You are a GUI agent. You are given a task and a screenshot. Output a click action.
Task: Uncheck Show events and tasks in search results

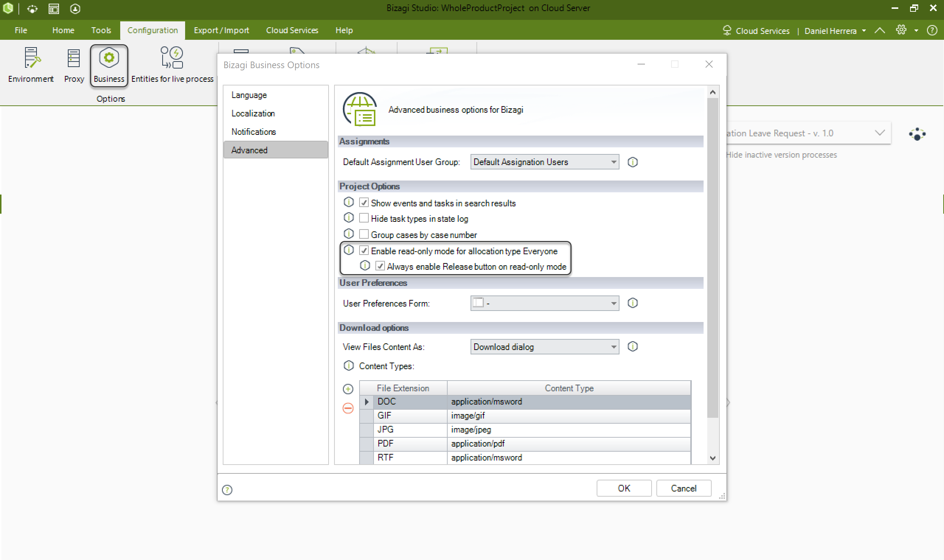click(x=364, y=203)
